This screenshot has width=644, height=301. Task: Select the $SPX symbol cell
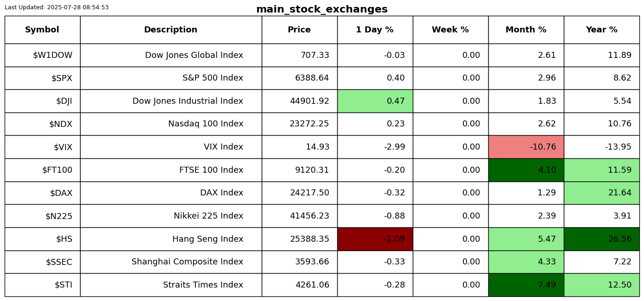click(62, 78)
